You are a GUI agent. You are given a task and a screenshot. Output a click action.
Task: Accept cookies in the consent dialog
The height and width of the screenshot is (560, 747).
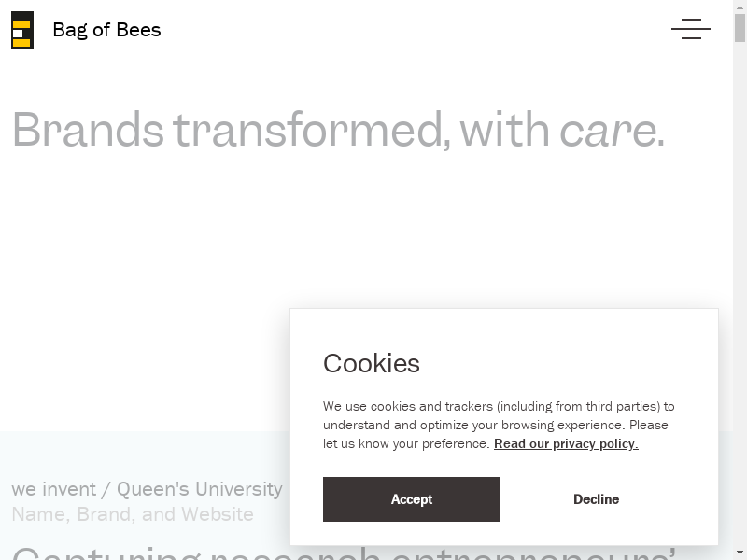[411, 499]
